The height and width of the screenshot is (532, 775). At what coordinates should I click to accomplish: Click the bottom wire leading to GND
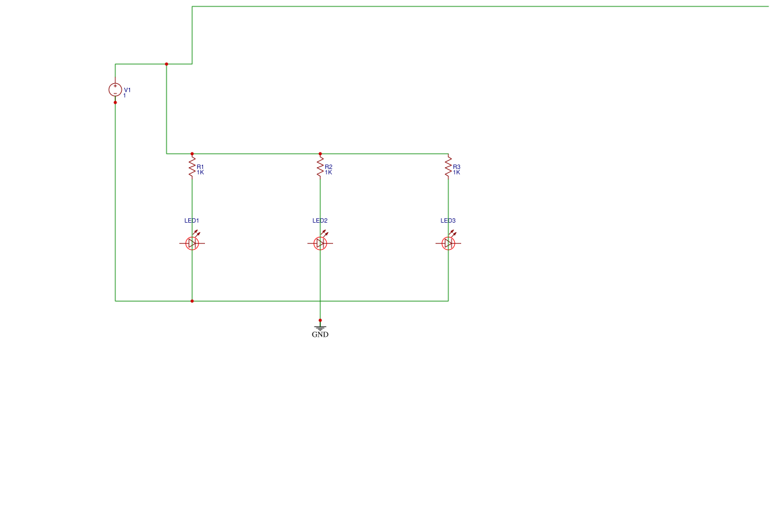[320, 310]
